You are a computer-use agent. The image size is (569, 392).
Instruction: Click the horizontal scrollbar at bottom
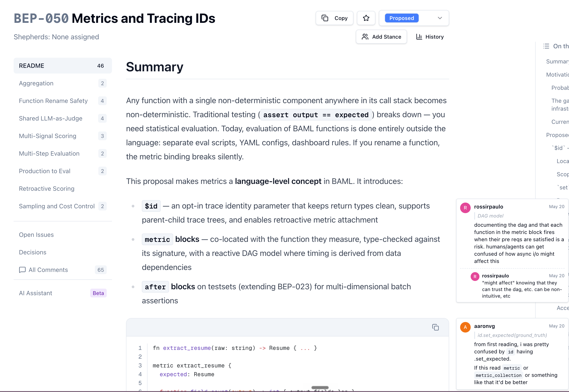pos(320,388)
